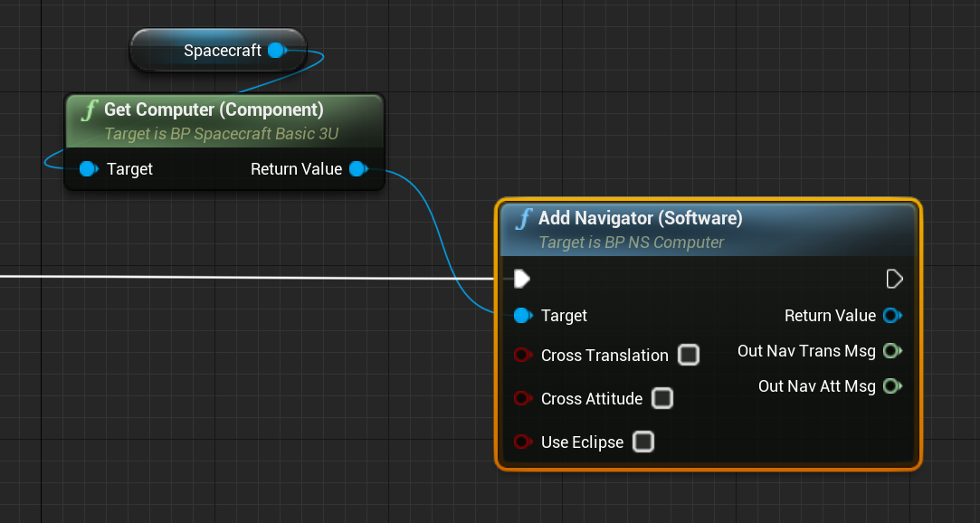Click the Add Navigator execution input pin
Image resolution: width=980 pixels, height=523 pixels.
point(522,279)
